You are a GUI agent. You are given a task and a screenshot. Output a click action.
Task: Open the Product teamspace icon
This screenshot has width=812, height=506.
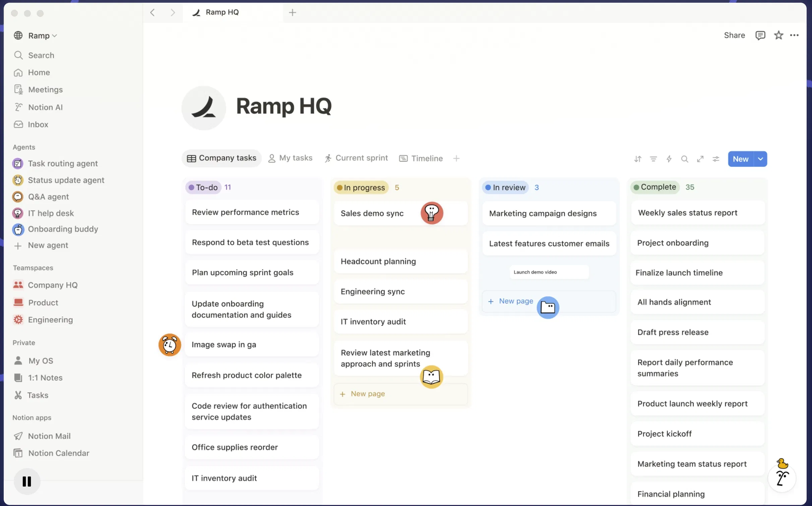[18, 302]
